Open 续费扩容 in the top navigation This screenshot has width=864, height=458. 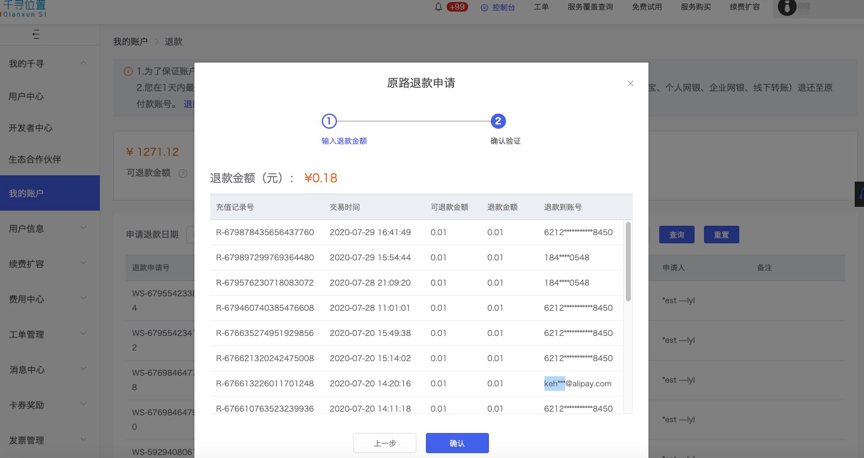(744, 7)
